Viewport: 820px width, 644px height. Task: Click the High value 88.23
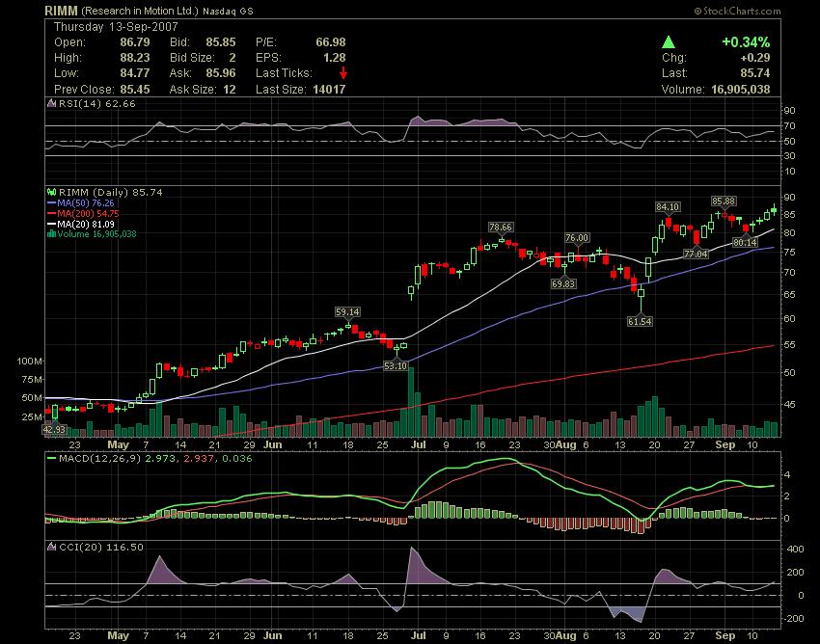(135, 58)
